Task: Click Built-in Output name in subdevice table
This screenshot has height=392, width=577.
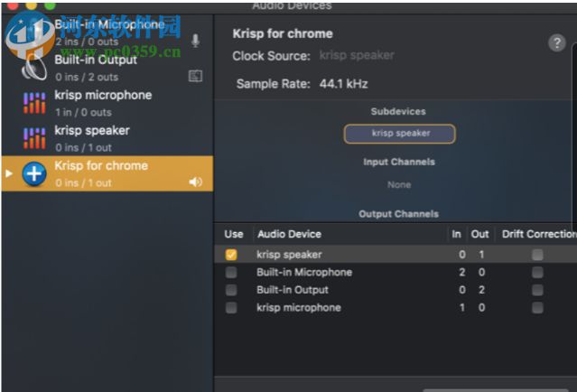Action: pos(293,290)
